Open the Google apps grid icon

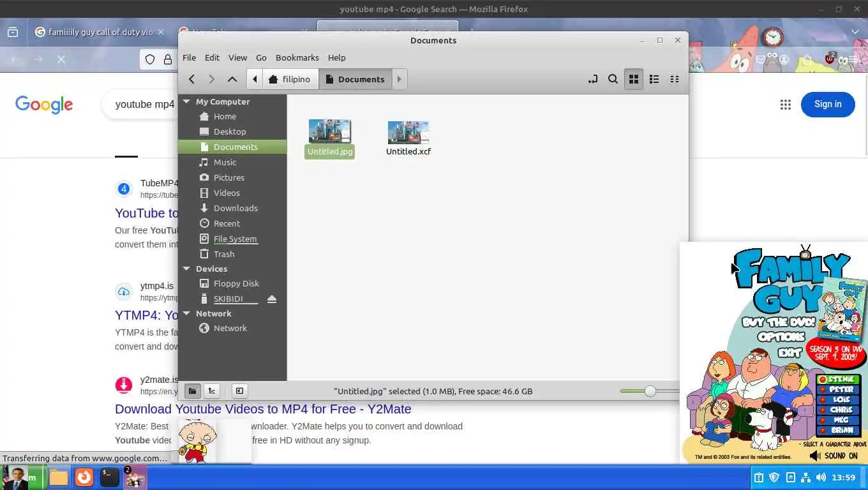click(x=786, y=105)
